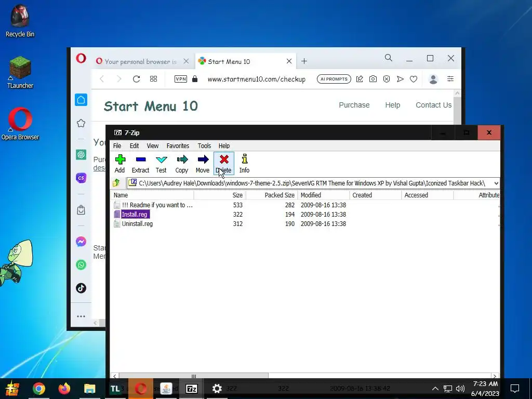The width and height of the screenshot is (532, 399).
Task: Click the 7-Zip scrollbar left arrow
Action: (x=115, y=376)
